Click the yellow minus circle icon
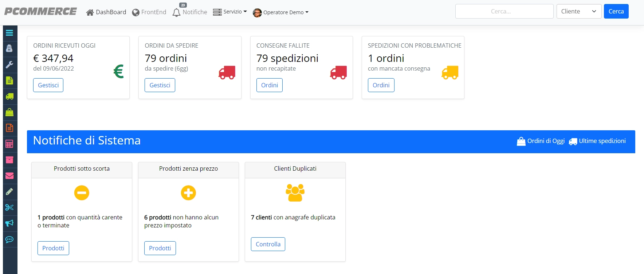This screenshot has height=274, width=644. click(x=82, y=192)
